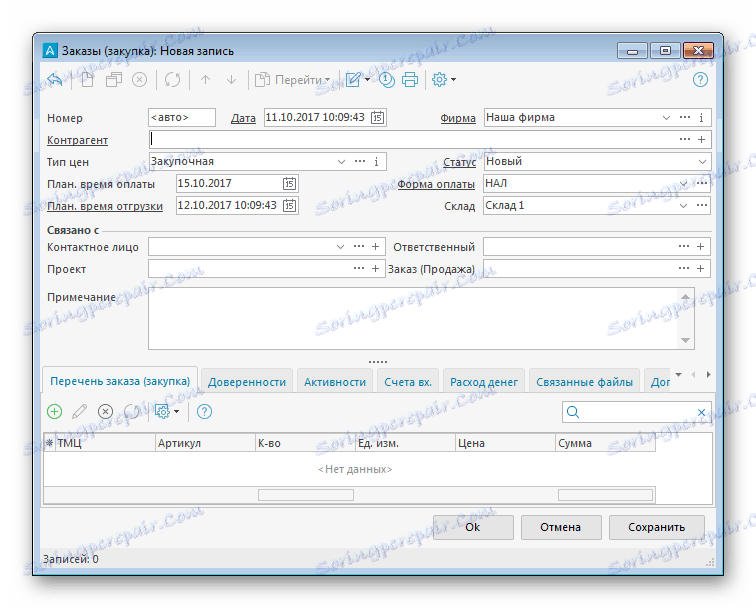Click ellipsis next to Склад field
Viewport: 756px width, 608px height.
click(702, 205)
